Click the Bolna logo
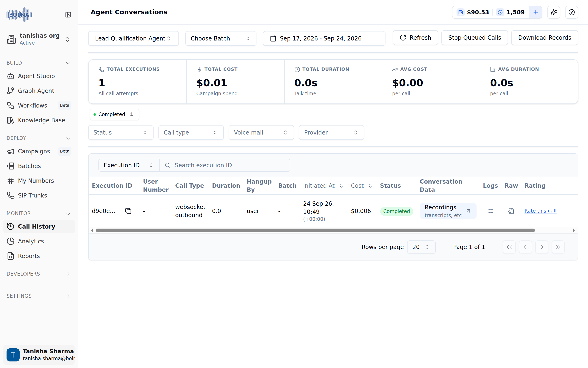Screen dimensions: 588x368 click(19, 15)
